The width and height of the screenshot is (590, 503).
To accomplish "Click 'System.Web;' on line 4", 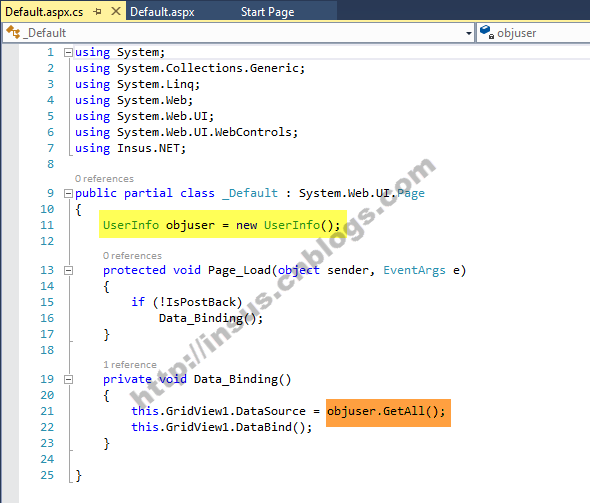I will tap(155, 100).
